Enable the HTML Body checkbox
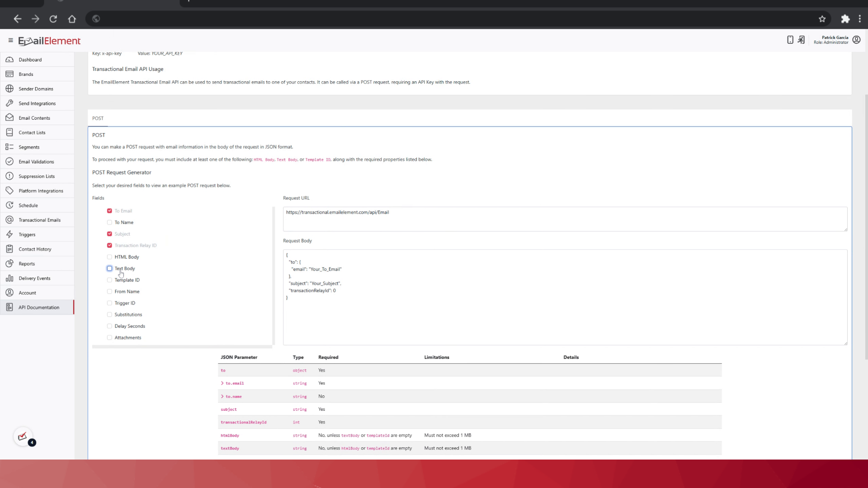 [109, 257]
